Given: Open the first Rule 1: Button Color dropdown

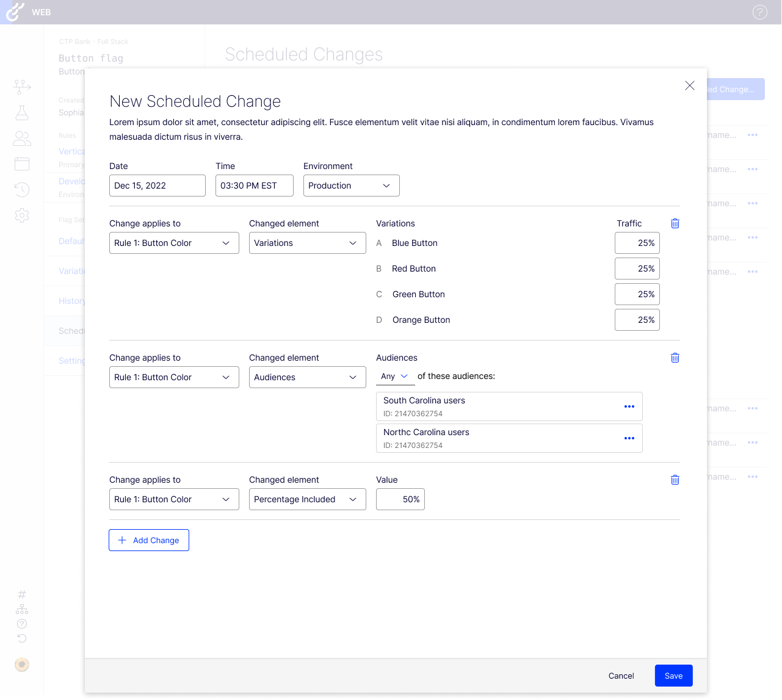Looking at the screenshot, I should pos(174,243).
